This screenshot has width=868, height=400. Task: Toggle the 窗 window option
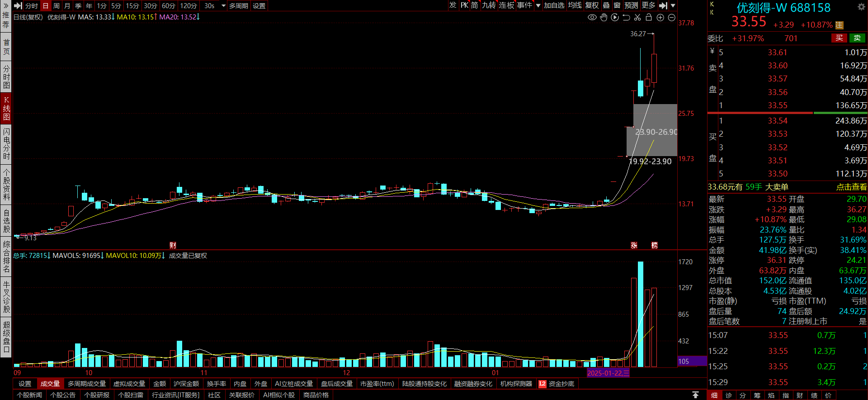point(617,5)
